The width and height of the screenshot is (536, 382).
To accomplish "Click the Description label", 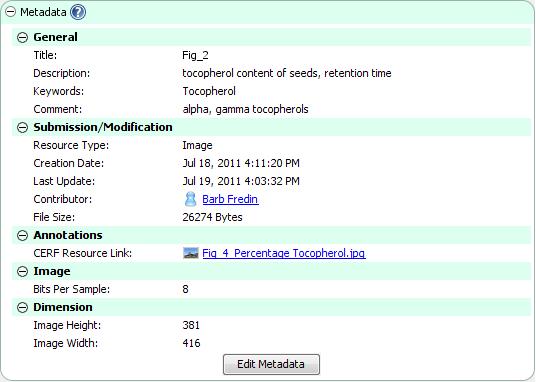I will tap(62, 73).
